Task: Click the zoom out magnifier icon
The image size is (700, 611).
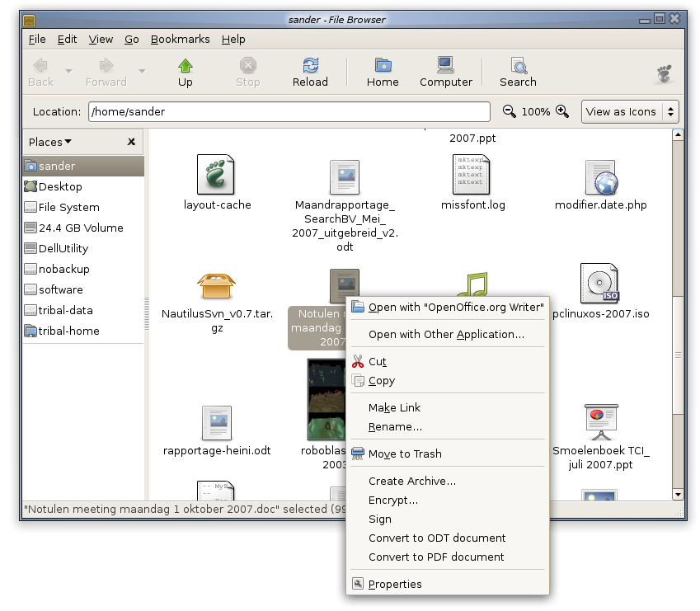Action: click(509, 110)
